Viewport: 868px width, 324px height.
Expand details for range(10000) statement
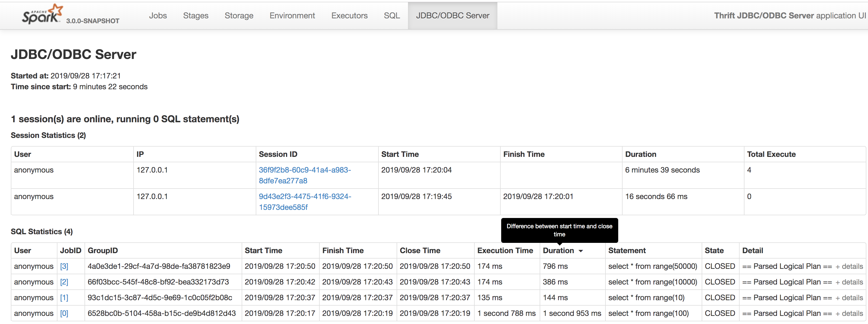[849, 282]
